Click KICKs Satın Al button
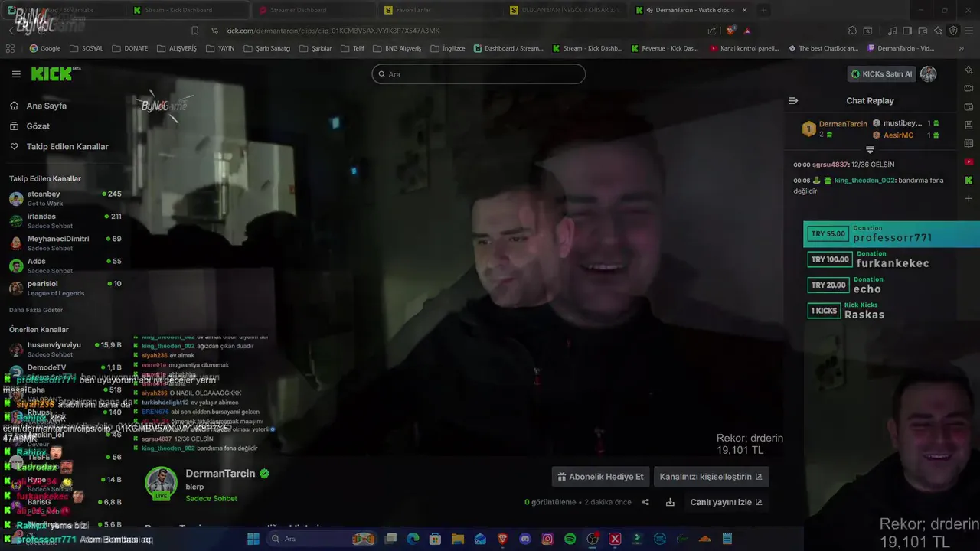 (x=881, y=74)
